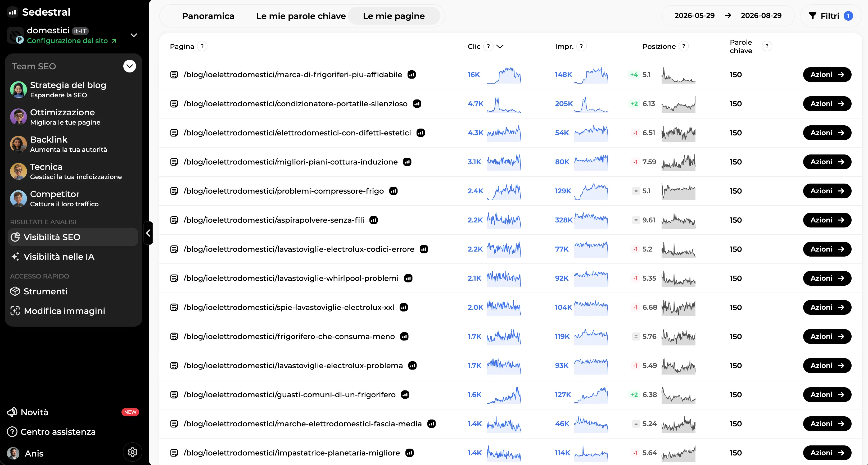Open Filtri button with badge 1

pyautogui.click(x=831, y=16)
